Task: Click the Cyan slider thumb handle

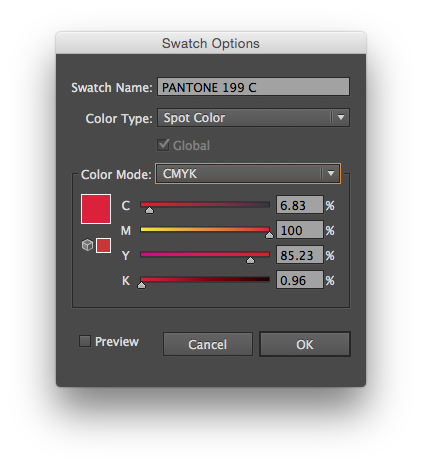Action: [149, 210]
